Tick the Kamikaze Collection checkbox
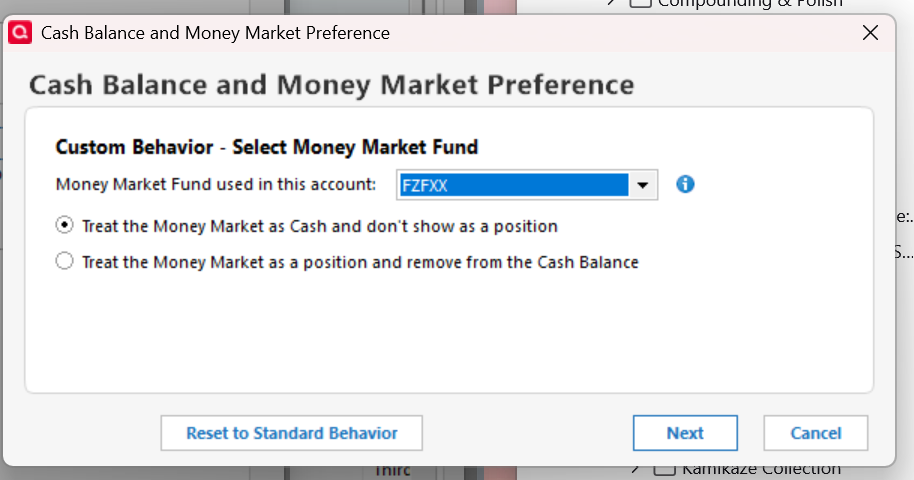This screenshot has height=480, width=914. tap(665, 469)
